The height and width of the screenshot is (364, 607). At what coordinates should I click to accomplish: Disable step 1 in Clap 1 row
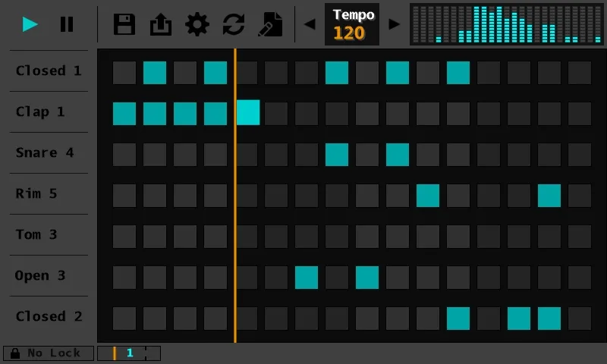(124, 114)
